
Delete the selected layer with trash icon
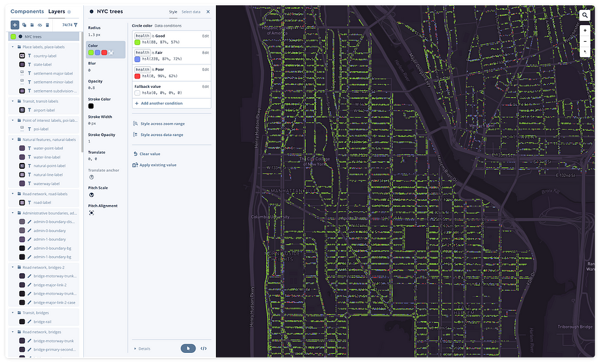coord(47,25)
